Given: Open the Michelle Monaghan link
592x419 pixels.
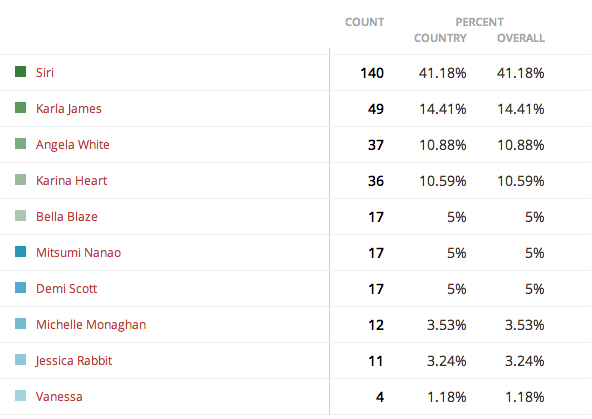Looking at the screenshot, I should pos(91,325).
